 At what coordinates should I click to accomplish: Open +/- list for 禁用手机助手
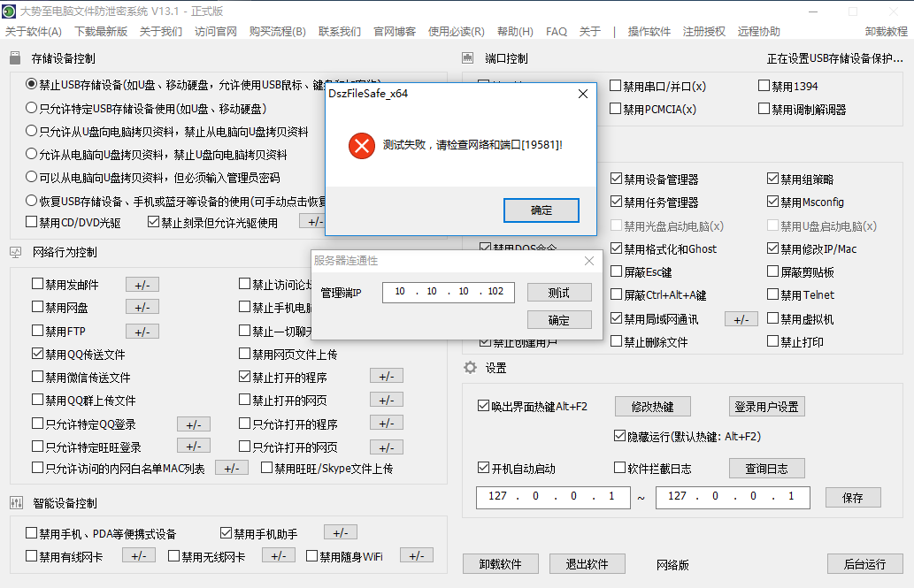341,532
